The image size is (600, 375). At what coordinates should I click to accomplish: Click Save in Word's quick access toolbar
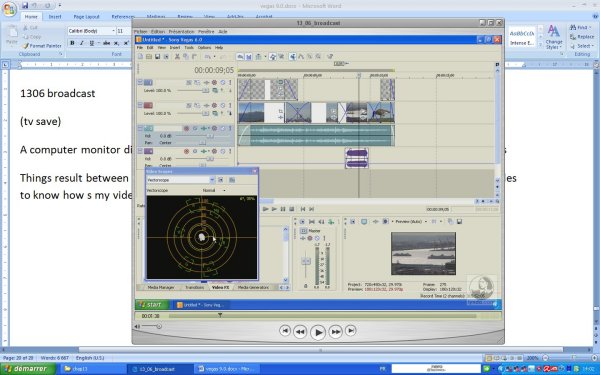[25, 6]
